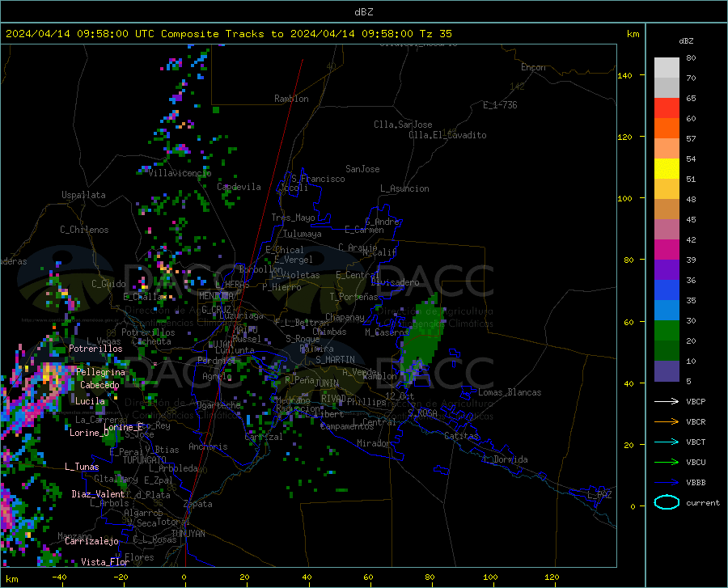The width and height of the screenshot is (728, 588).
Task: Click the VBCU legend label
Action: pos(696,463)
